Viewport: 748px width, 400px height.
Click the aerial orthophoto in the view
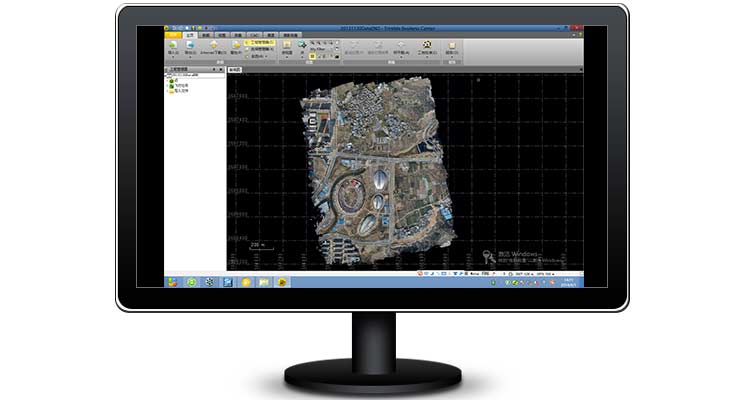pyautogui.click(x=377, y=168)
